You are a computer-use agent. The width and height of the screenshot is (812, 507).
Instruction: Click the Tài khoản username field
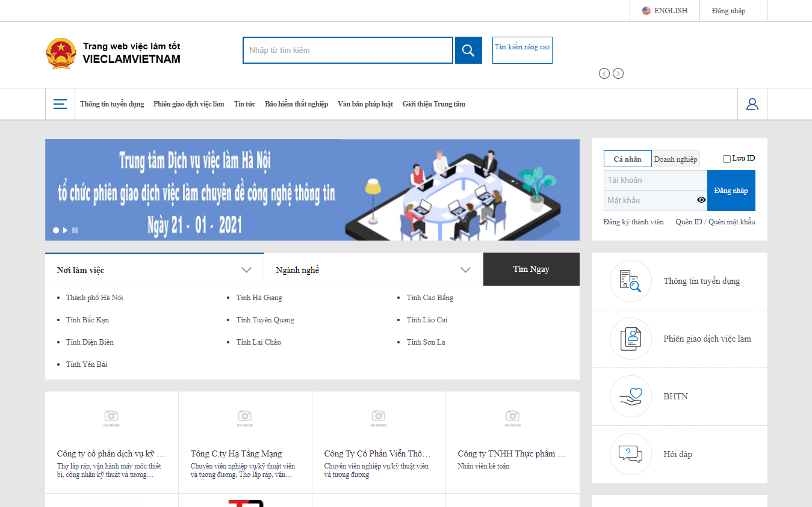(655, 180)
